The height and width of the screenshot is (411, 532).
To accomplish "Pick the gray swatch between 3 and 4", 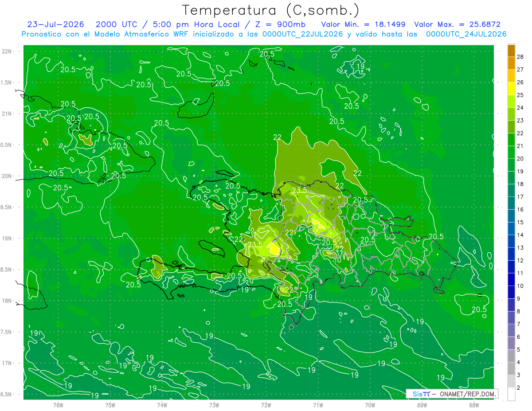I will (x=512, y=369).
